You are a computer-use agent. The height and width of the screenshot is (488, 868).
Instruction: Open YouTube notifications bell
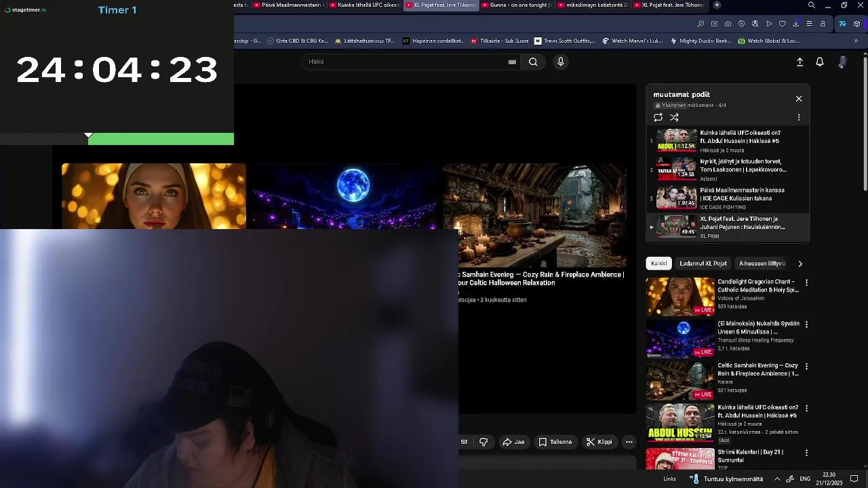tap(820, 62)
